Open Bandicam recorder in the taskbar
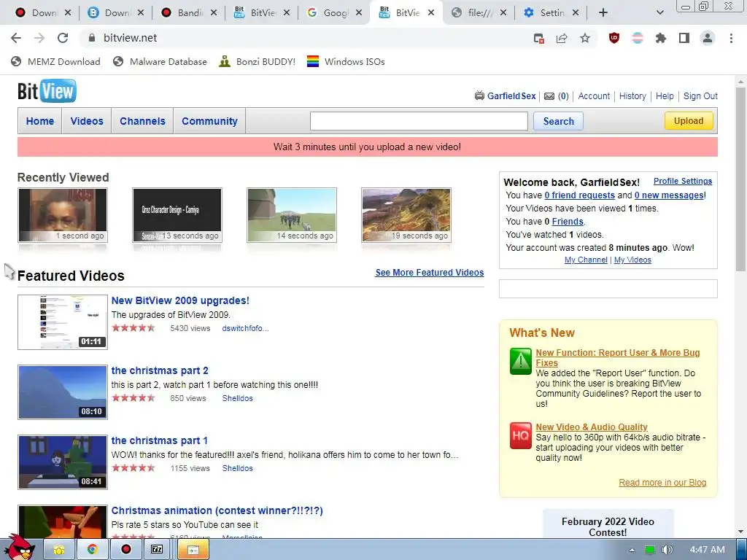Viewport: 747px width, 560px height. click(x=125, y=550)
